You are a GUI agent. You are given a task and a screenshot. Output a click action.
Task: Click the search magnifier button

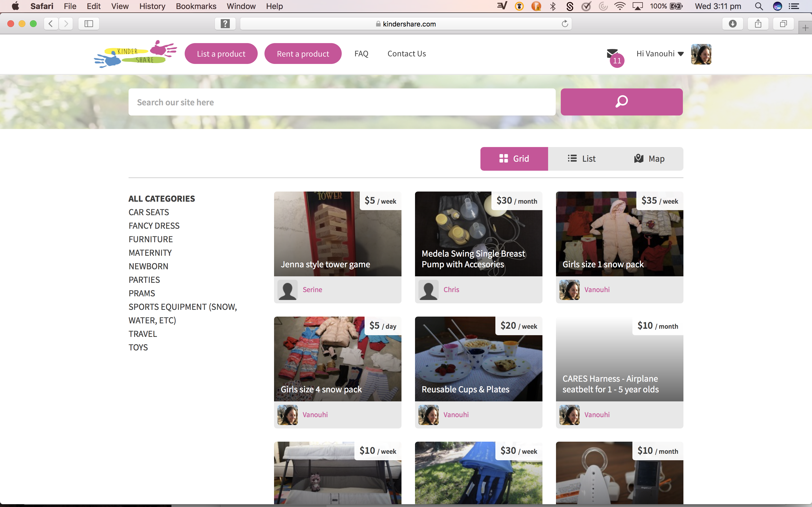point(621,102)
